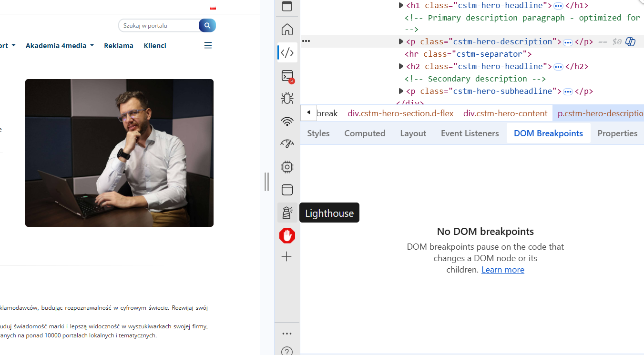644x355 pixels.
Task: Click the DevTools pane resize handle
Action: (x=267, y=182)
